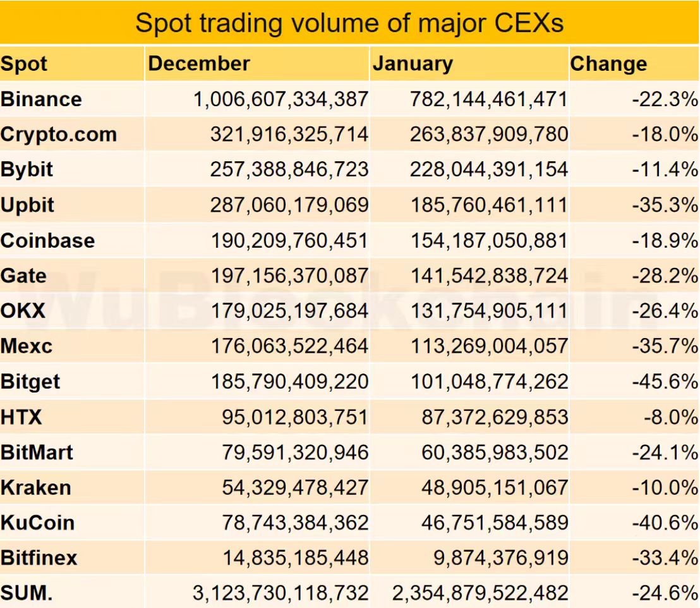Select the January column header

(413, 64)
